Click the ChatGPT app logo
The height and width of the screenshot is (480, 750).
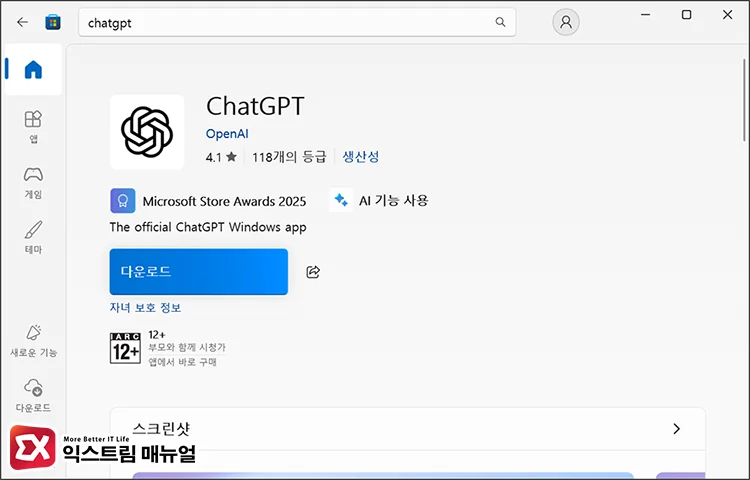pyautogui.click(x=147, y=132)
